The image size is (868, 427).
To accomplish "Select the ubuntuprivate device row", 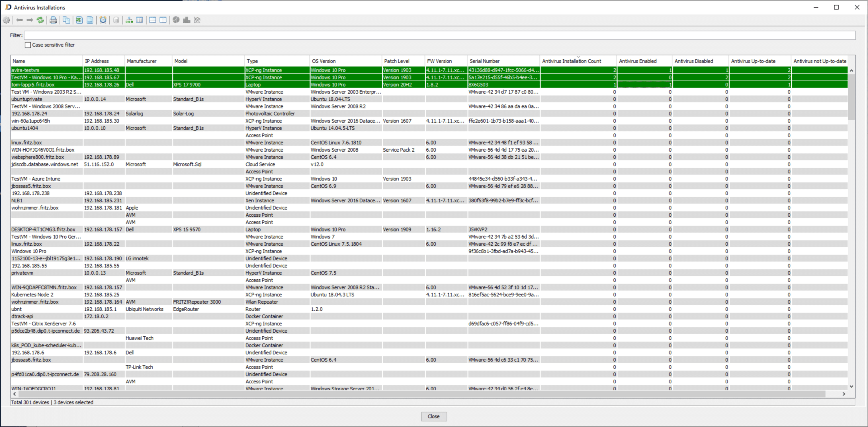I will pos(27,99).
